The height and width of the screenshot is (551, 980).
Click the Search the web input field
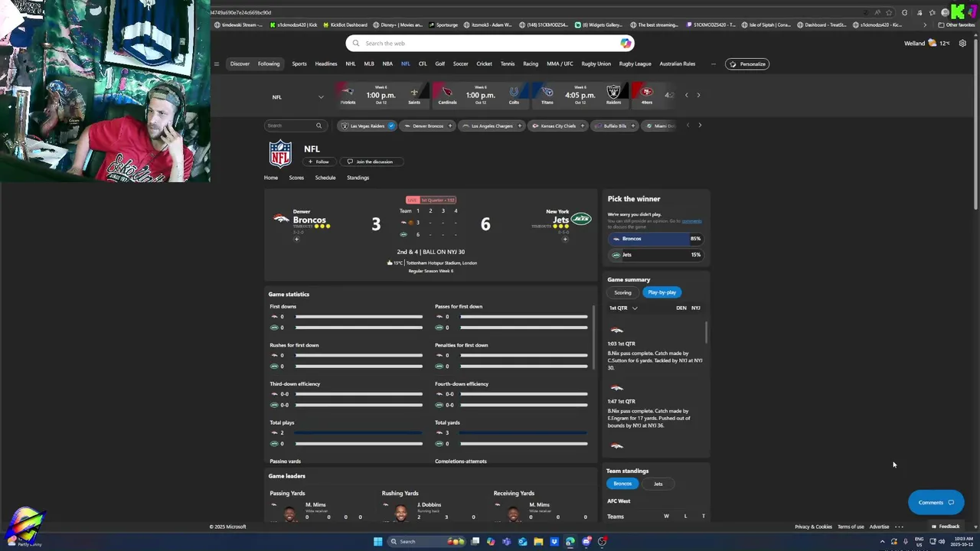pyautogui.click(x=490, y=44)
